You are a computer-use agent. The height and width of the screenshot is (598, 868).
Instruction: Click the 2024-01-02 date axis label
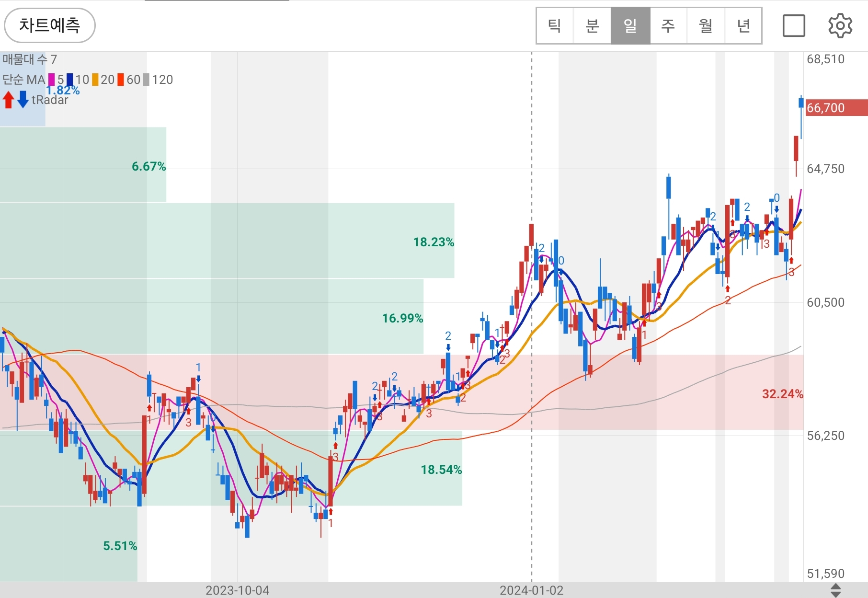point(532,590)
